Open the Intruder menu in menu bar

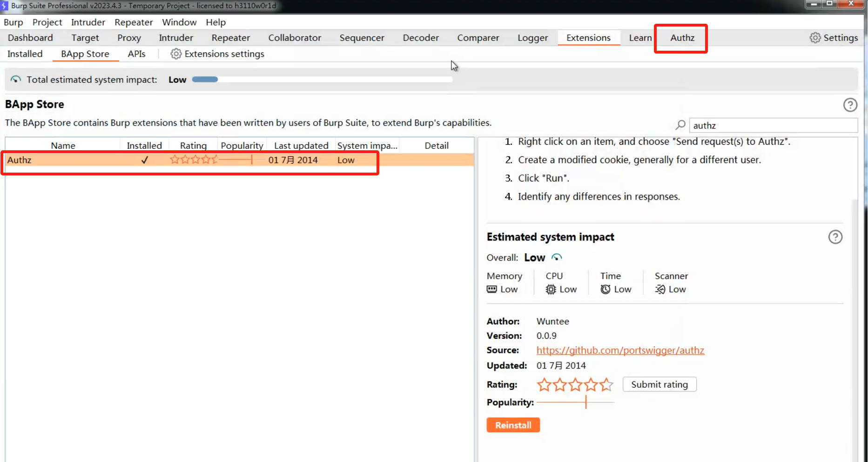click(x=88, y=22)
